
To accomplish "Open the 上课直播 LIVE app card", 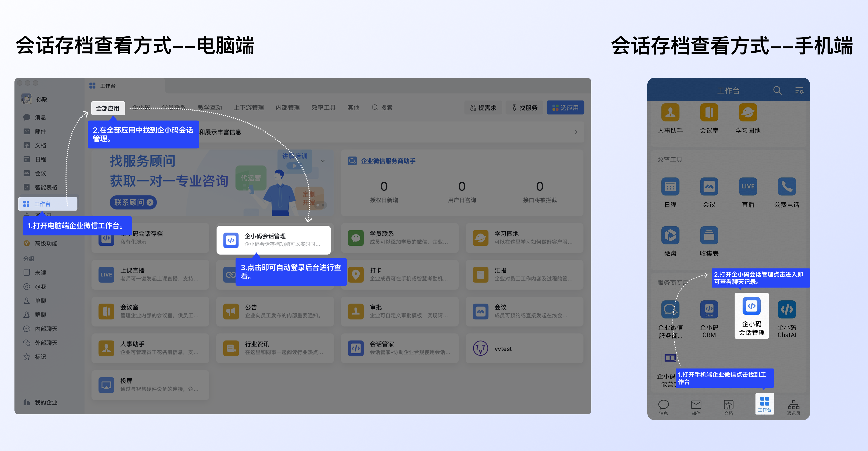I will [150, 274].
